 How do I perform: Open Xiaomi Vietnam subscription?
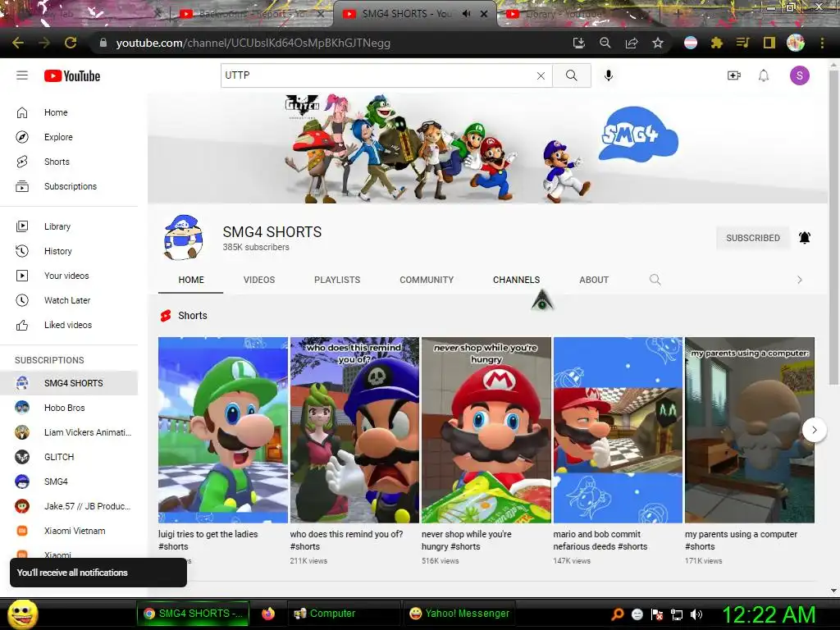(x=69, y=531)
